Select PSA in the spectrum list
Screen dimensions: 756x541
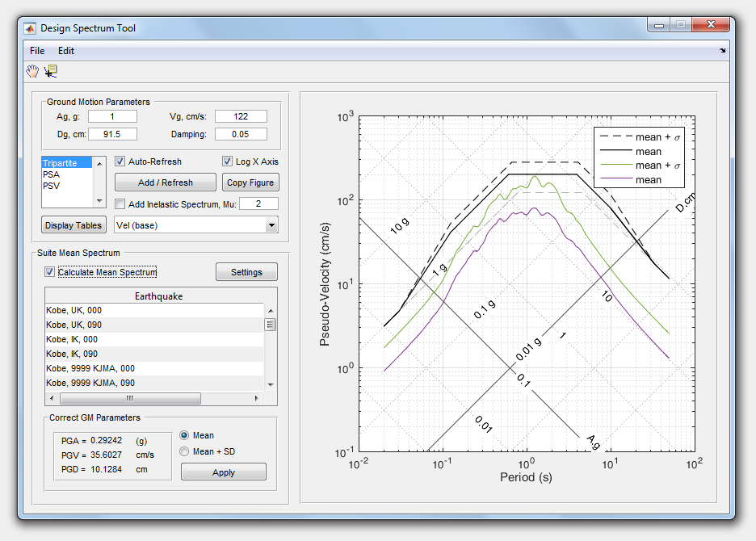point(51,174)
